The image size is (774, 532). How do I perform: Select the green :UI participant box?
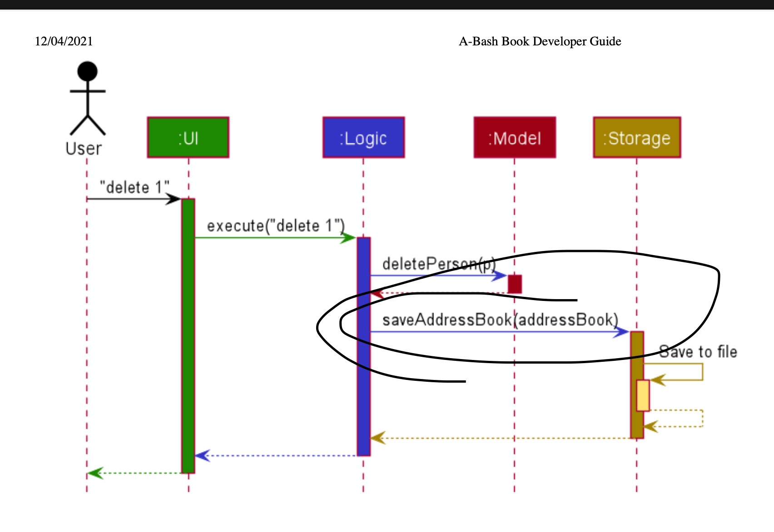(188, 138)
